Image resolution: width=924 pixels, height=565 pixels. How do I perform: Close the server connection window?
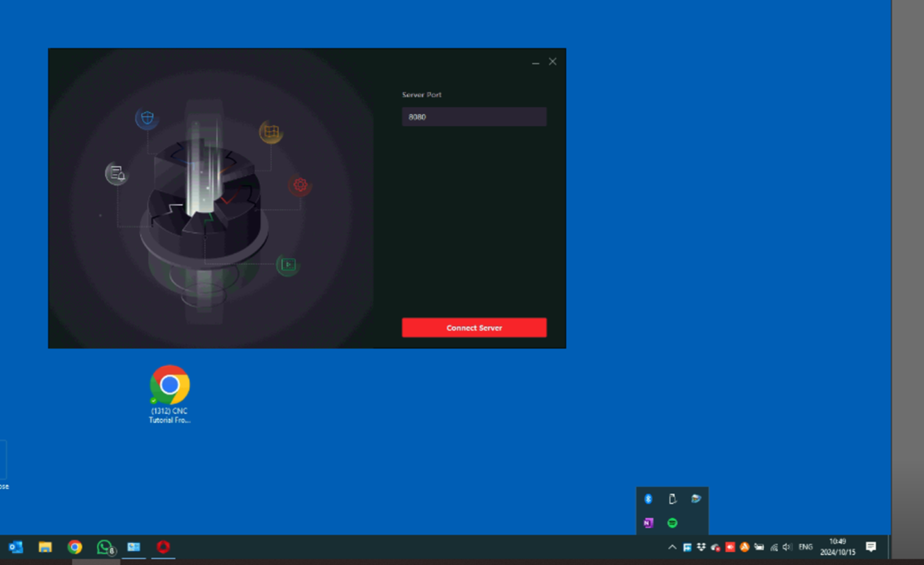[x=553, y=62]
